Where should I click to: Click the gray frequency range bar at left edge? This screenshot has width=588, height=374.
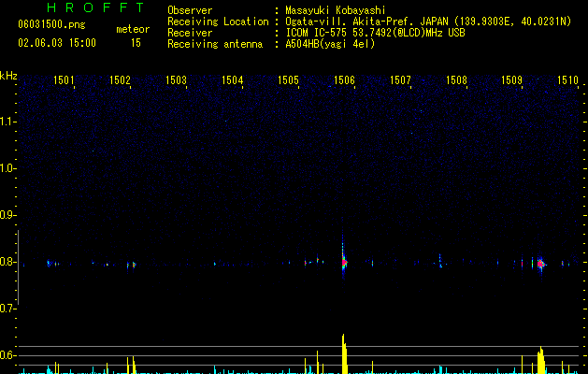[x=19, y=267]
